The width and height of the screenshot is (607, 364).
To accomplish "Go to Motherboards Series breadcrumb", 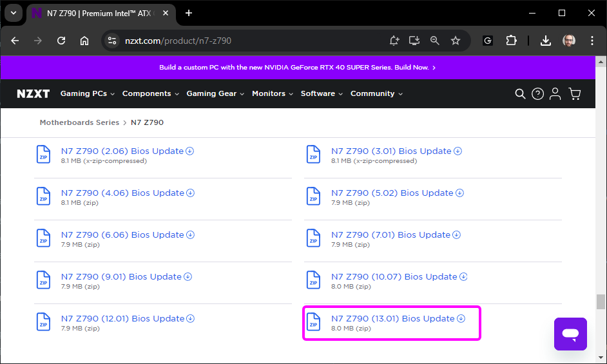I will (79, 122).
